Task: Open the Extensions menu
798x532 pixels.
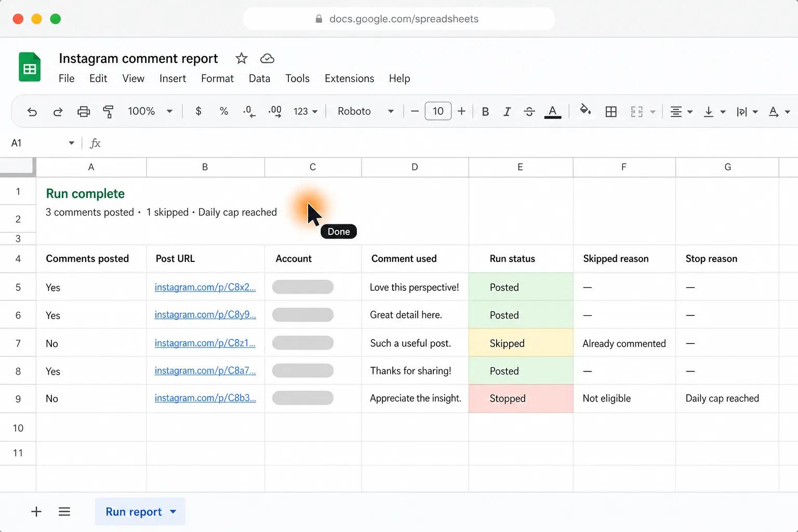Action: (x=349, y=78)
